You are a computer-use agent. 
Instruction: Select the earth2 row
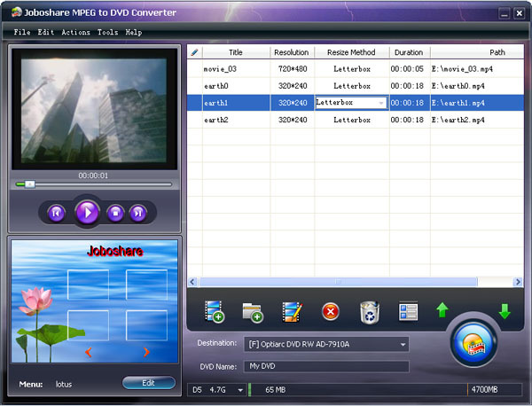[356, 120]
